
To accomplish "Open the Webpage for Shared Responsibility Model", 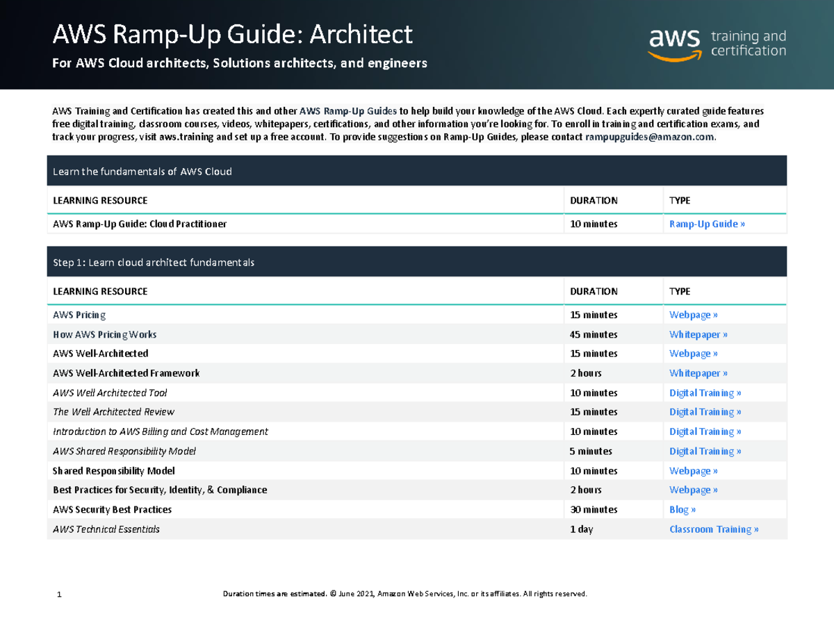I will pyautogui.click(x=693, y=470).
